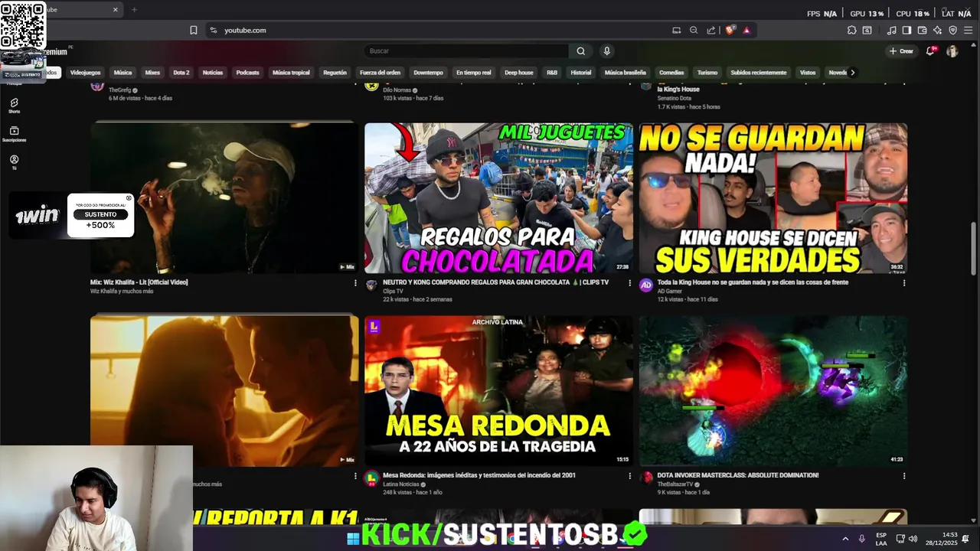The image size is (980, 551).
Task: Open Suscripciones in the sidebar
Action: click(14, 134)
